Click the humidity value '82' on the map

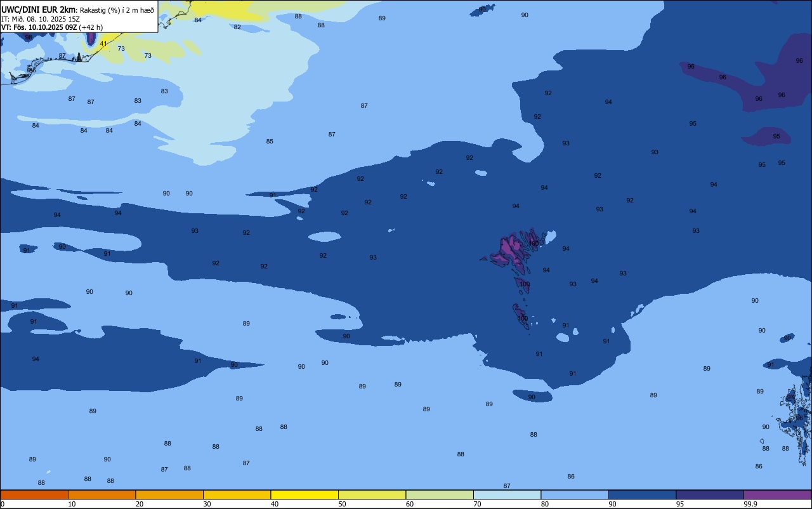[x=237, y=27]
